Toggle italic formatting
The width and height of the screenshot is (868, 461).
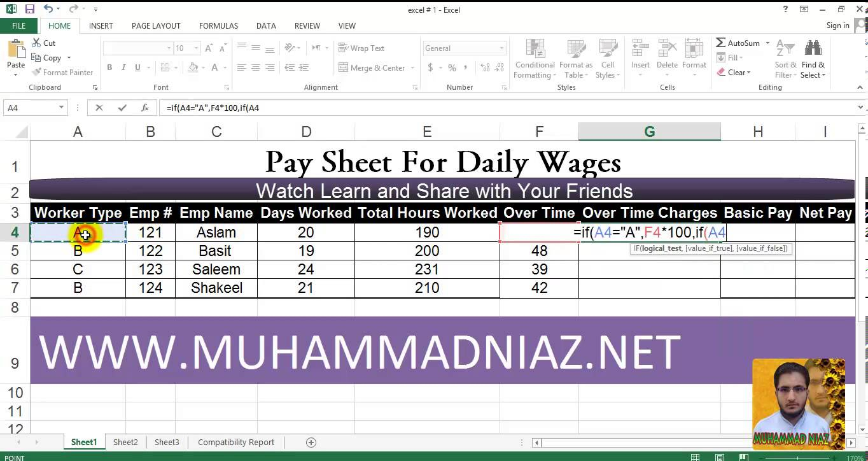tap(122, 67)
